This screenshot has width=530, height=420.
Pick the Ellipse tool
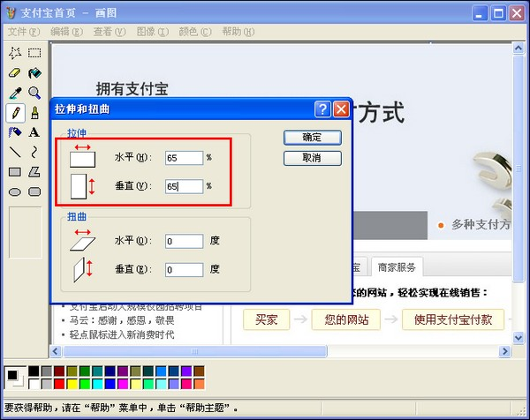tap(15, 191)
